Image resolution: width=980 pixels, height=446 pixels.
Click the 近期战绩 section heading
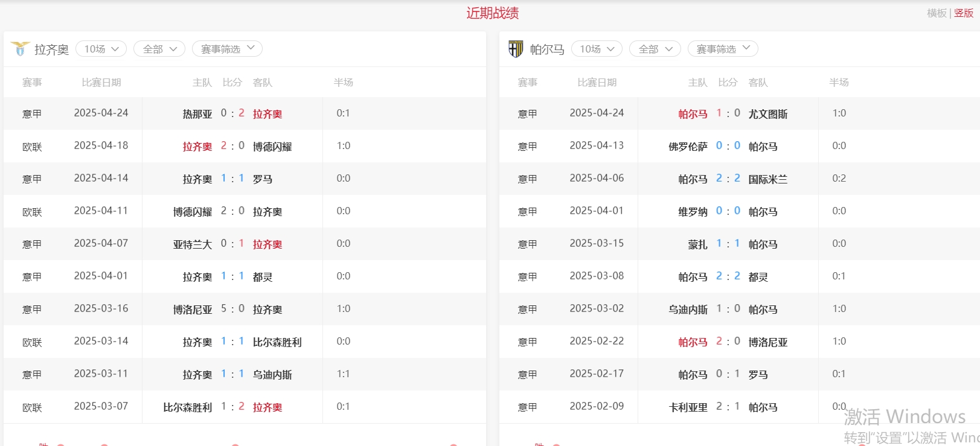coord(492,13)
